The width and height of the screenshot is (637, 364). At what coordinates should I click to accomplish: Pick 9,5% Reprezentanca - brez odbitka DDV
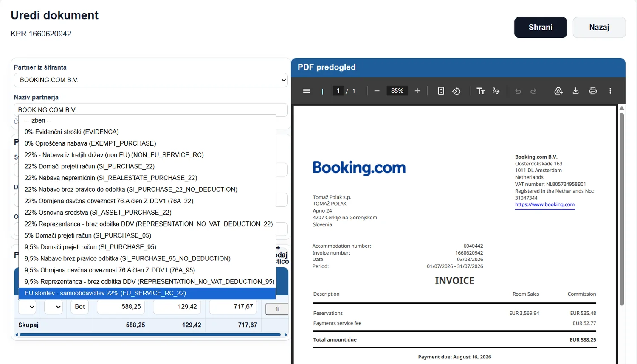click(x=147, y=281)
